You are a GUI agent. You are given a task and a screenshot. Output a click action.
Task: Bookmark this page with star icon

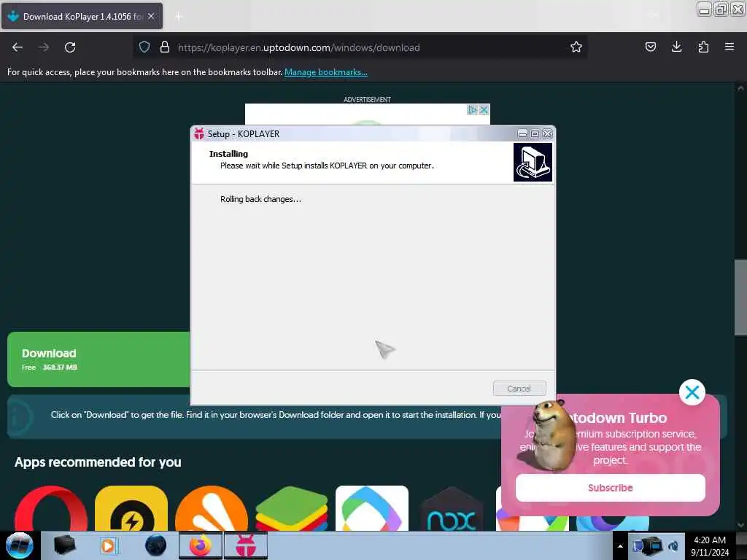point(576,47)
